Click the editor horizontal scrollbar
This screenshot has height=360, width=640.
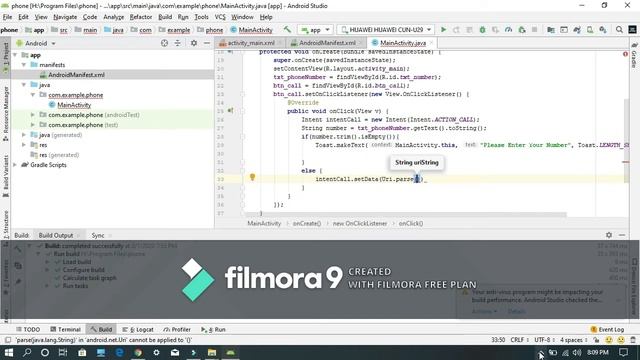405,214
